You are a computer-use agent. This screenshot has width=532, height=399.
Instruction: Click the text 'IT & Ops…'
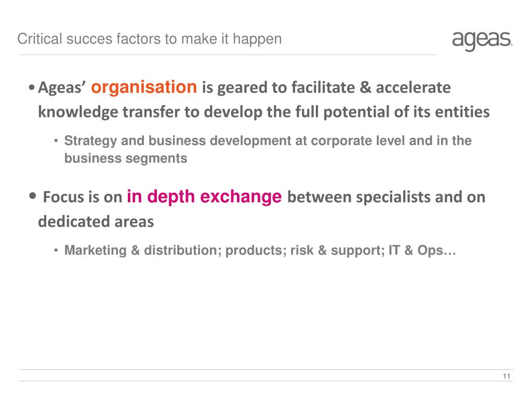[x=422, y=250]
